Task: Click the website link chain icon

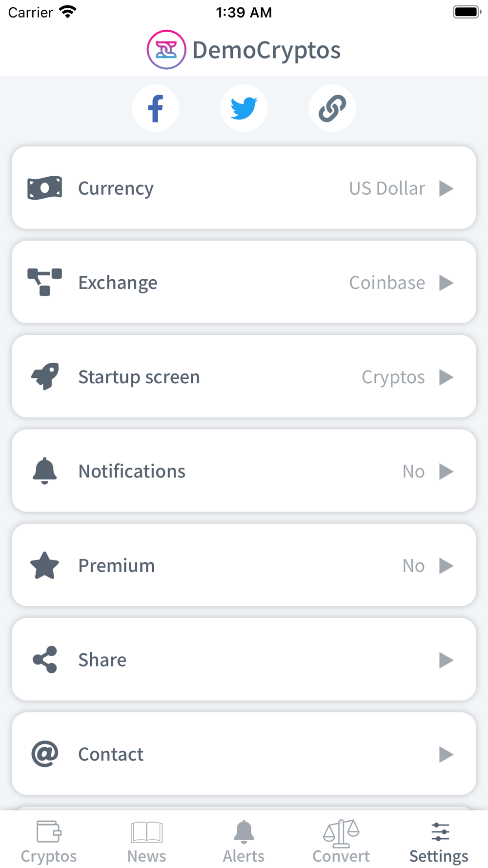Action: coord(332,108)
